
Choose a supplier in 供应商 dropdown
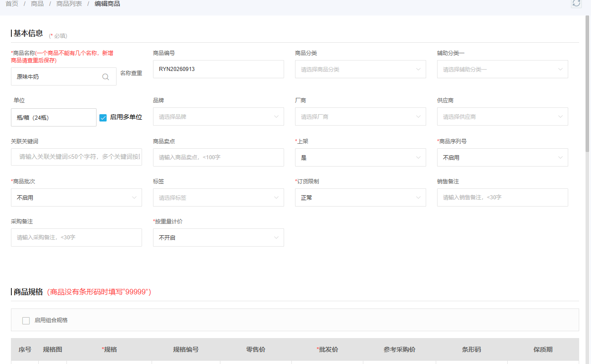point(503,116)
